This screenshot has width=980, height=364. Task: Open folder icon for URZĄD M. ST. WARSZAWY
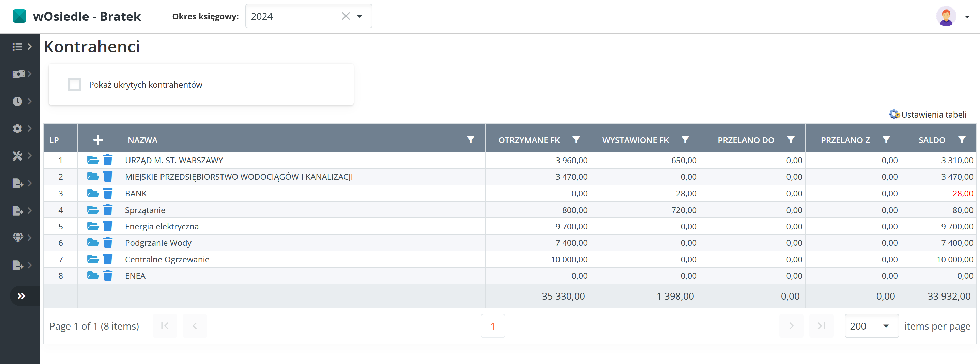93,160
